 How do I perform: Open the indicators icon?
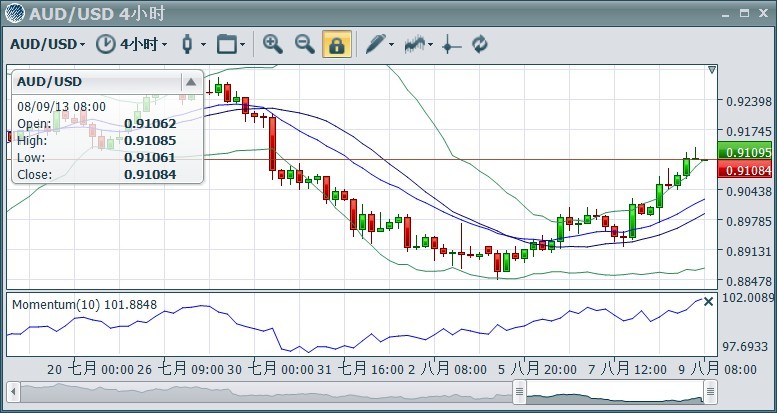(x=415, y=44)
